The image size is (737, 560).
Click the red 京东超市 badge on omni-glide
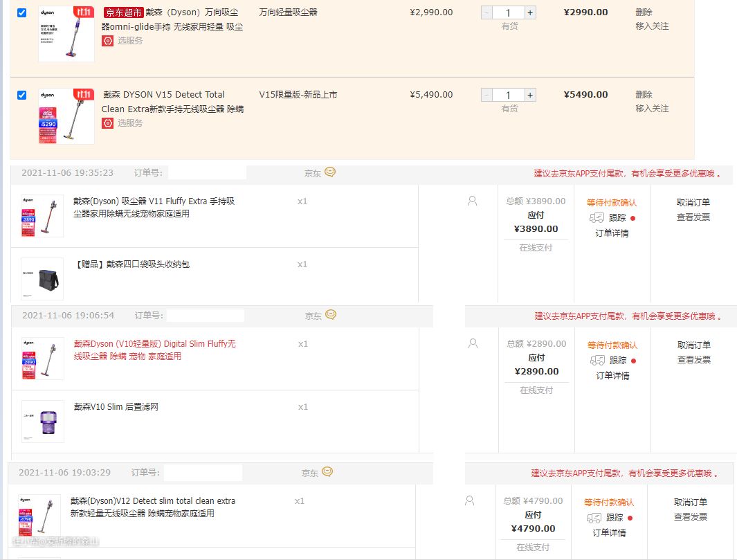(124, 12)
